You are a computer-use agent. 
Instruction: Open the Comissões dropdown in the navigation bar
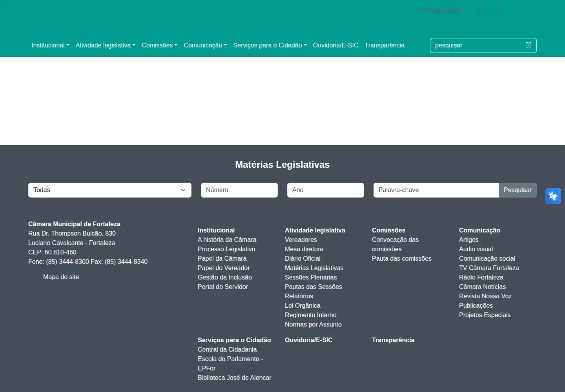click(159, 45)
